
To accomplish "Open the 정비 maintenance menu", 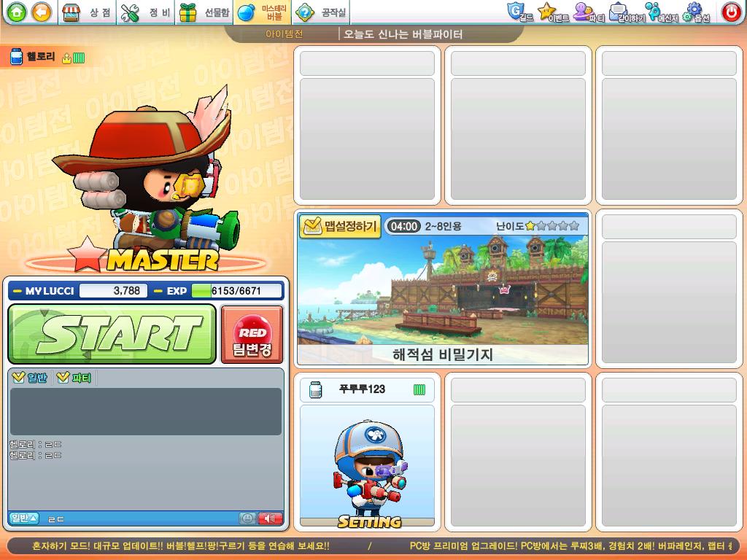I will (146, 12).
